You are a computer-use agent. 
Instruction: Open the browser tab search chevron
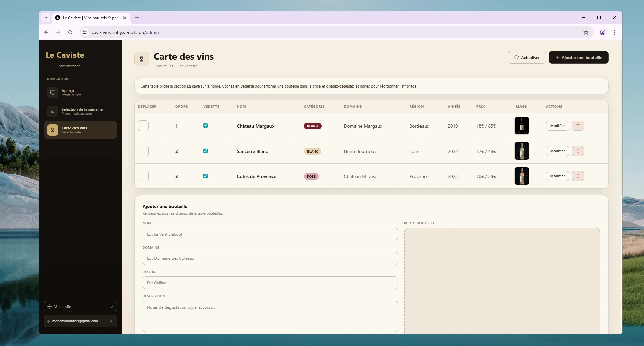point(46,18)
